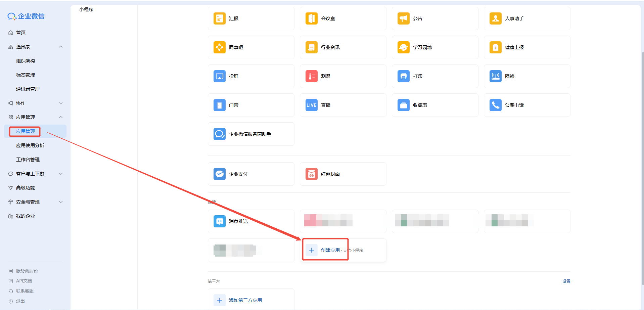Screen dimensions: 644x310
Task: Open the API文档 link
Action: [24, 281]
